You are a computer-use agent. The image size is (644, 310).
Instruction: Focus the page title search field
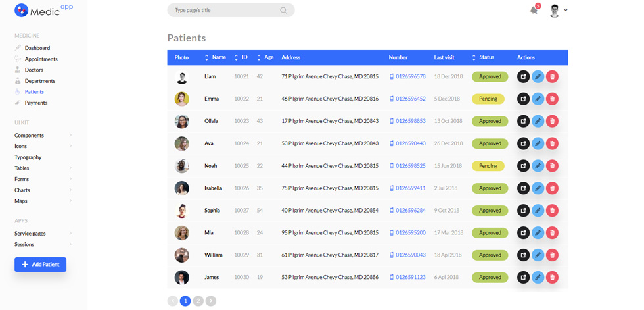point(231,11)
